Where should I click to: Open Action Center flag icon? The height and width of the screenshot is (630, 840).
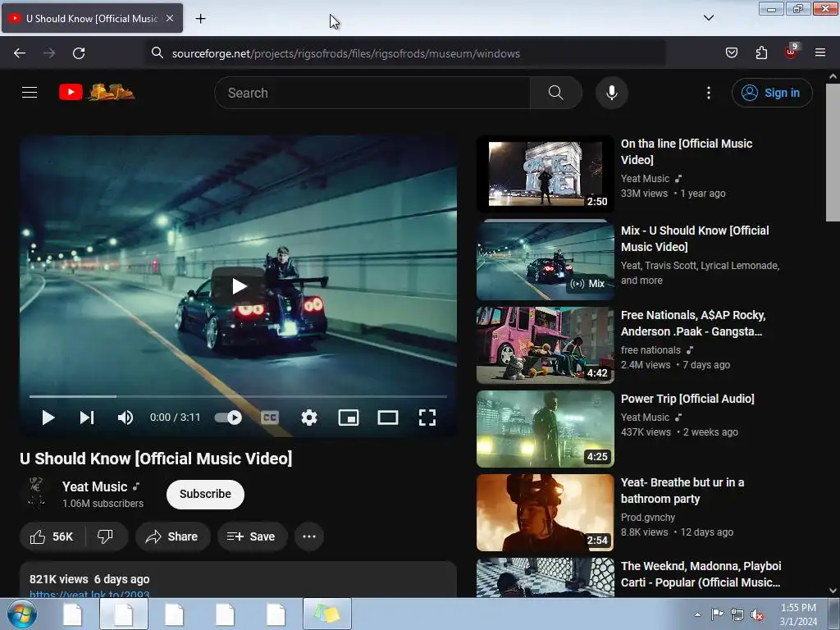717,614
